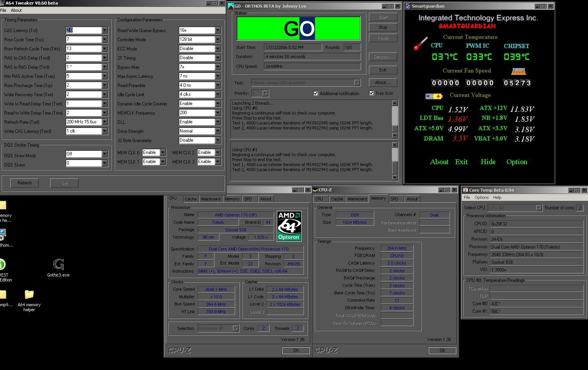Click the AMD Opteron logo in CPU-Z

289,226
